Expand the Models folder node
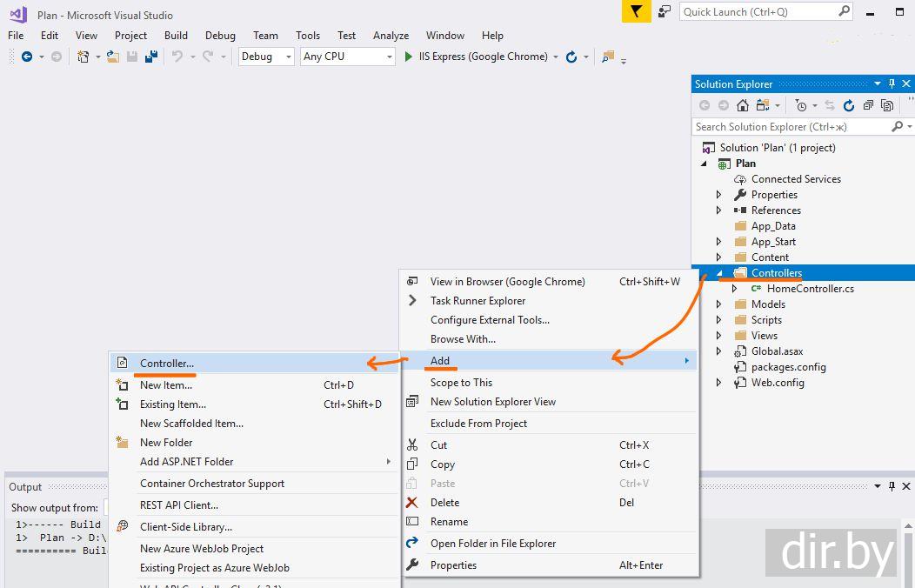915x588 pixels. (x=718, y=304)
